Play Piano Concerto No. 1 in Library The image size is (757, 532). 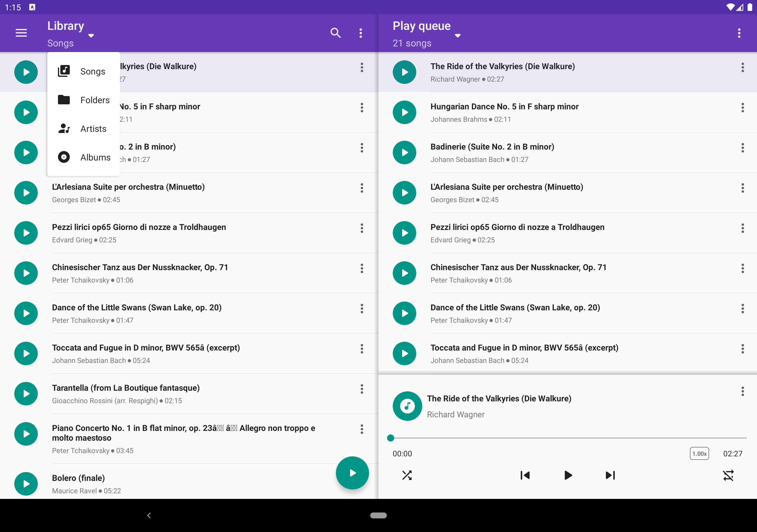[x=26, y=434]
